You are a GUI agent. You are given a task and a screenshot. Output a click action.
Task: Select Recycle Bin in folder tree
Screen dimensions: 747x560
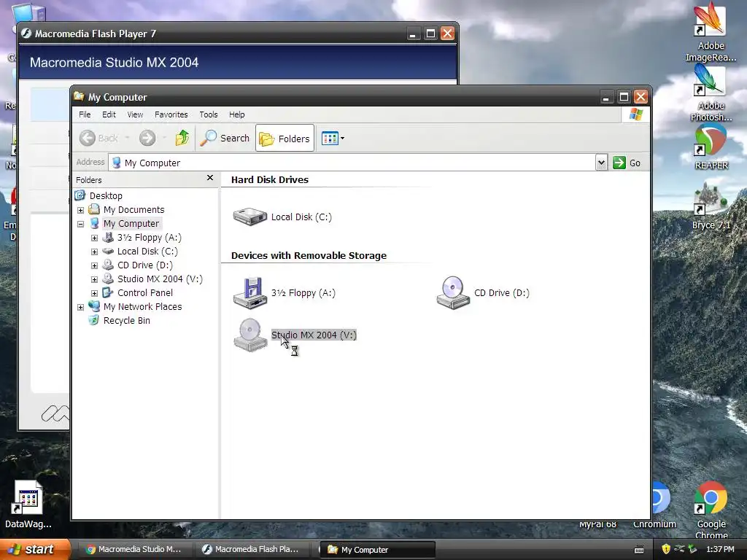click(127, 321)
